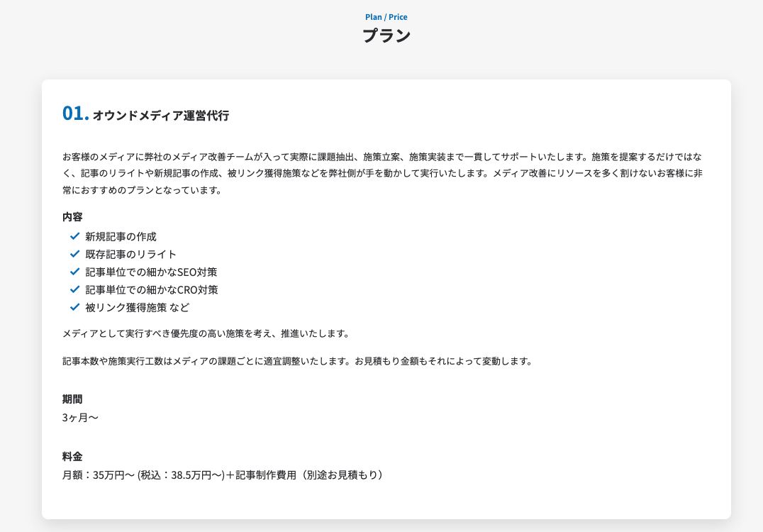Click the 料金 subheading
The image size is (763, 532).
72,457
